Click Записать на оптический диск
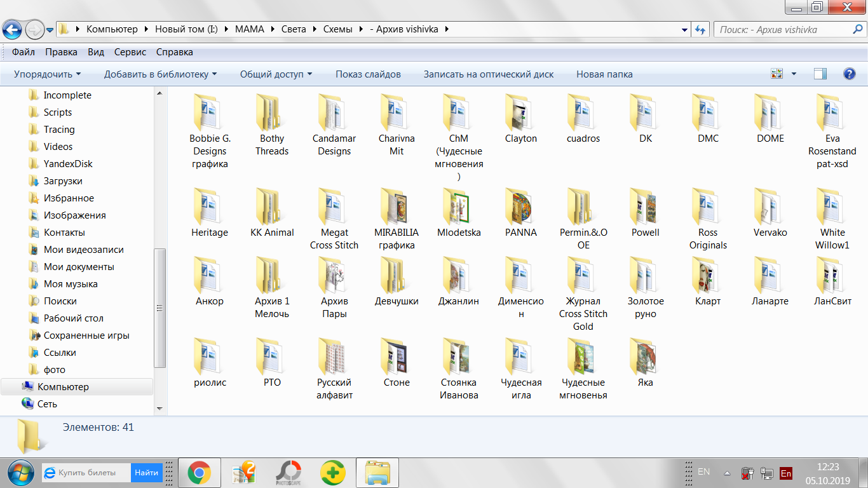868x488 pixels. pyautogui.click(x=489, y=74)
